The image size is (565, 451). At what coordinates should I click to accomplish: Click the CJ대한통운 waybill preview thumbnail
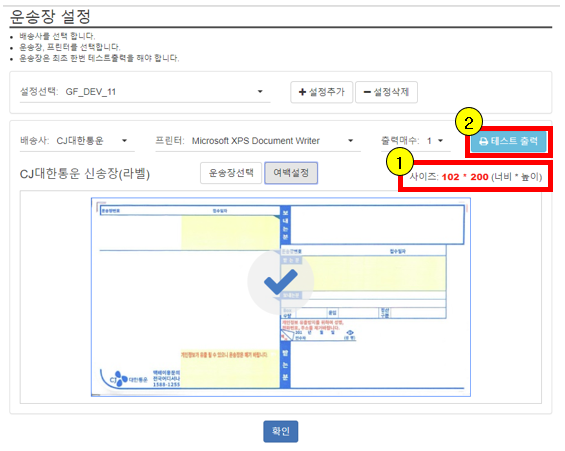coord(281,297)
